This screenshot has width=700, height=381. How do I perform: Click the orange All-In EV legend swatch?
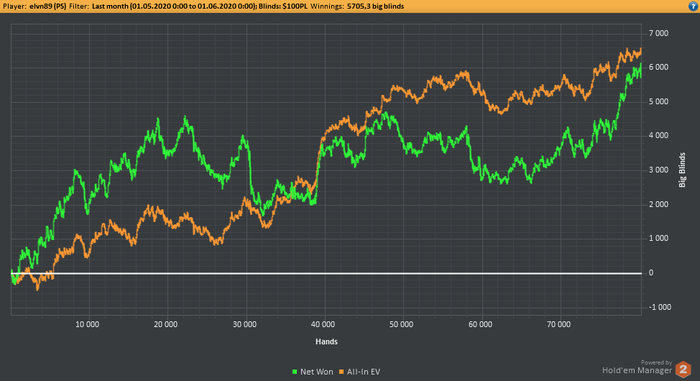click(x=342, y=372)
